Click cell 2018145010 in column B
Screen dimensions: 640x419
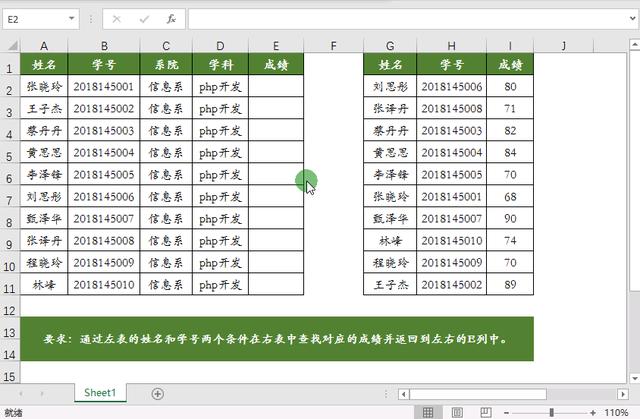[104, 284]
